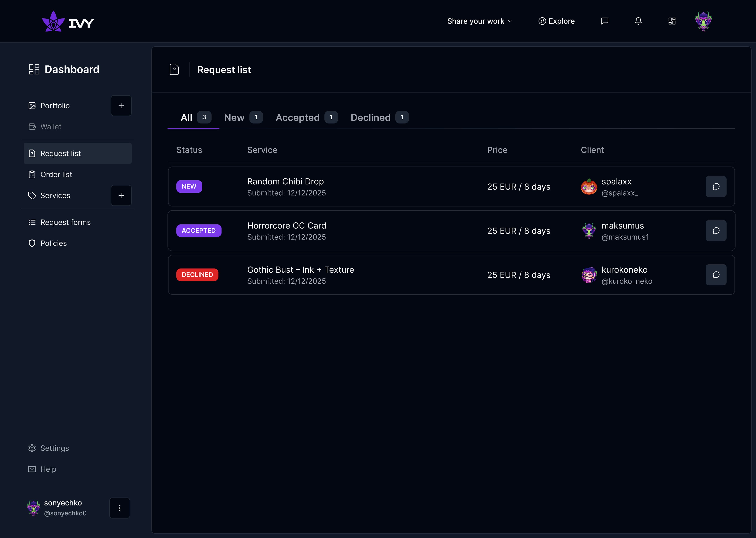Click the profile avatar in top bar

coord(703,21)
